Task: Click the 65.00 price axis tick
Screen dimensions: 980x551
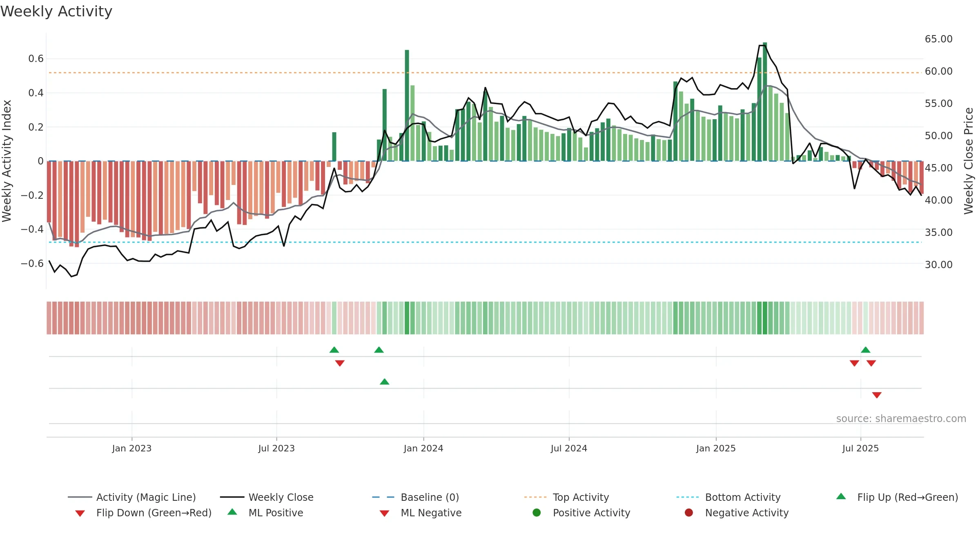Action: tap(939, 39)
